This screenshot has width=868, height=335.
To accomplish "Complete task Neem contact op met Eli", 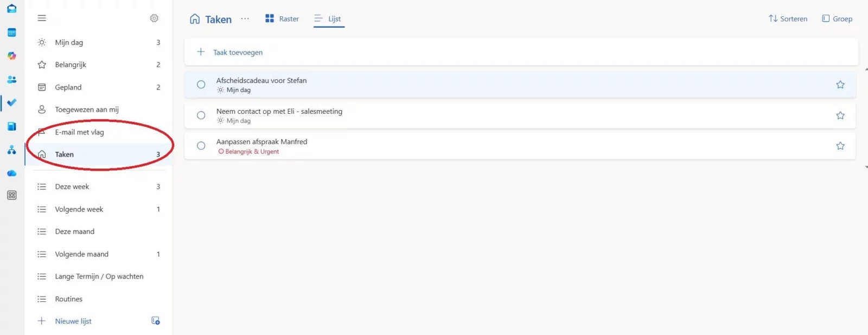I will [201, 115].
